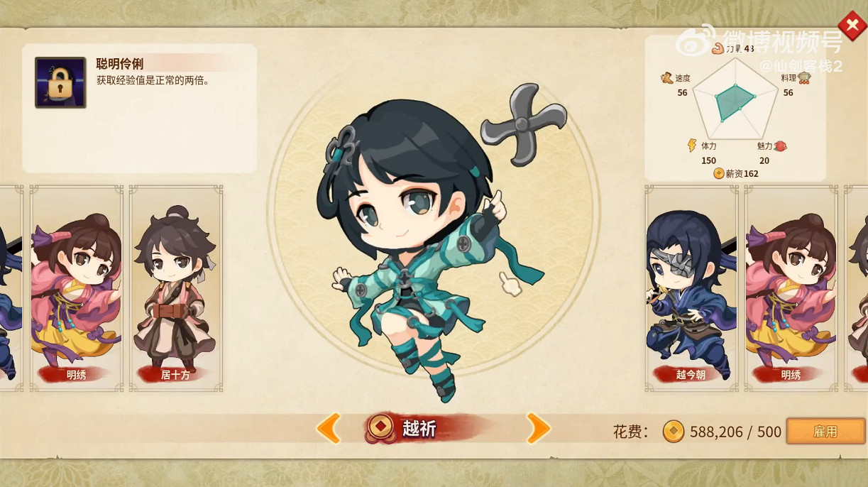Click the gold coin cost icon
Viewport: 868px width, 487px height.
pyautogui.click(x=674, y=431)
